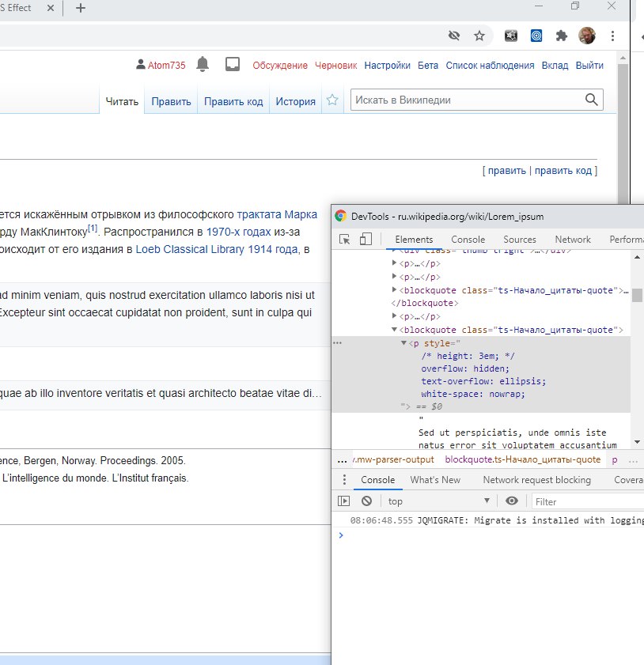Image resolution: width=644 pixels, height=665 pixels.
Task: Open the Chrome extensions puzzle icon
Action: point(562,36)
